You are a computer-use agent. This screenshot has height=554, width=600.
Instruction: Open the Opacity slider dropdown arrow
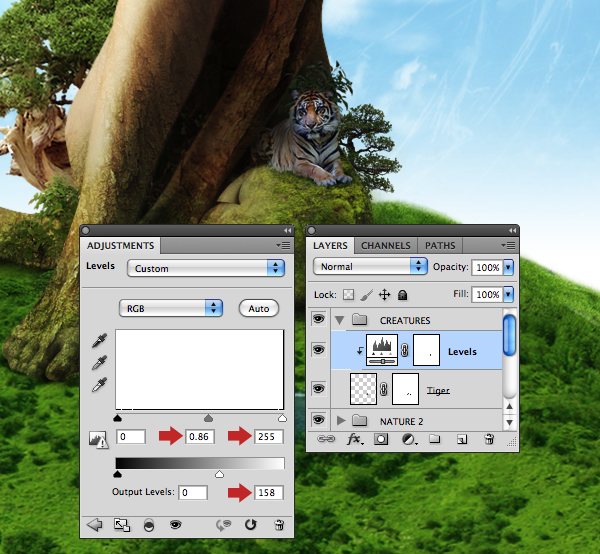(508, 267)
